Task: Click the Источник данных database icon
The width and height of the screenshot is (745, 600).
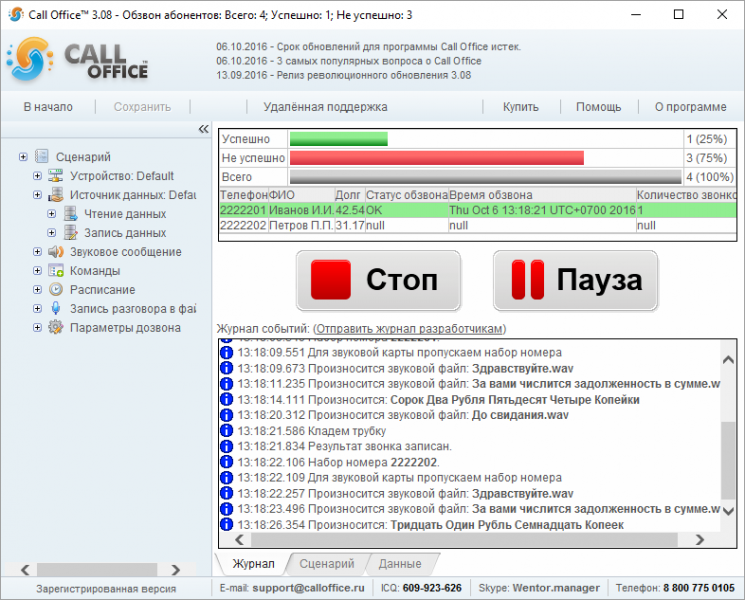Action: point(56,195)
